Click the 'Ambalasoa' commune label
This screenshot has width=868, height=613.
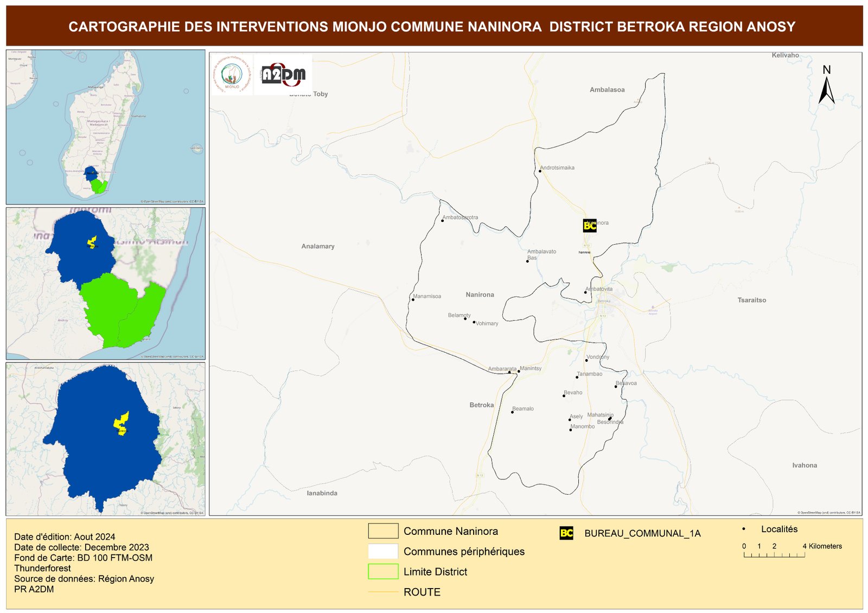pyautogui.click(x=607, y=90)
